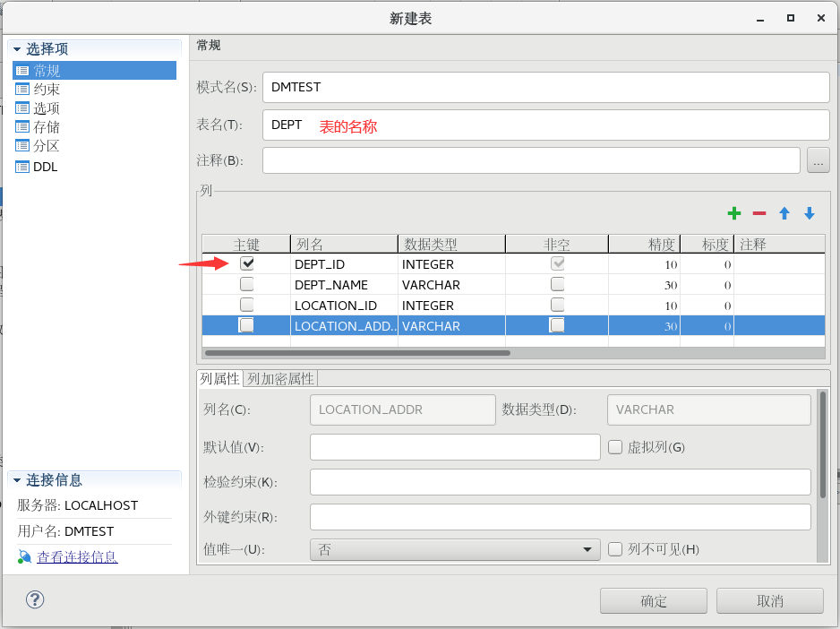Click the DDL sidebar list icon

22,167
